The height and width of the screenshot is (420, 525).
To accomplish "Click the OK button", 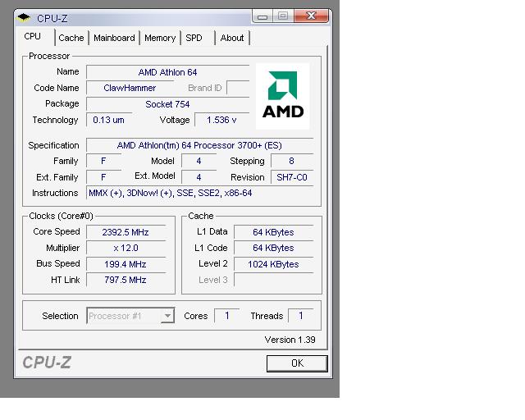I will [297, 363].
